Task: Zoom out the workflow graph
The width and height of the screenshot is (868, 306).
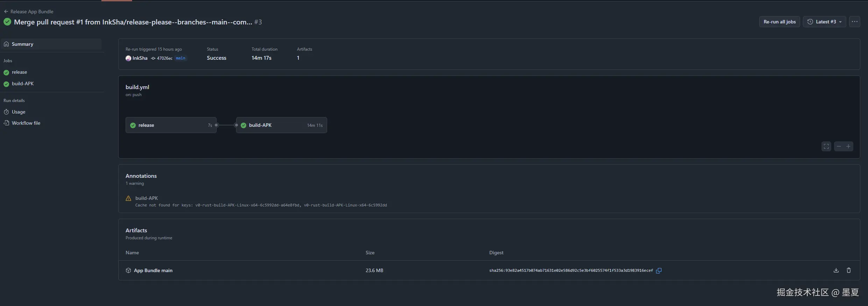Action: (x=839, y=146)
